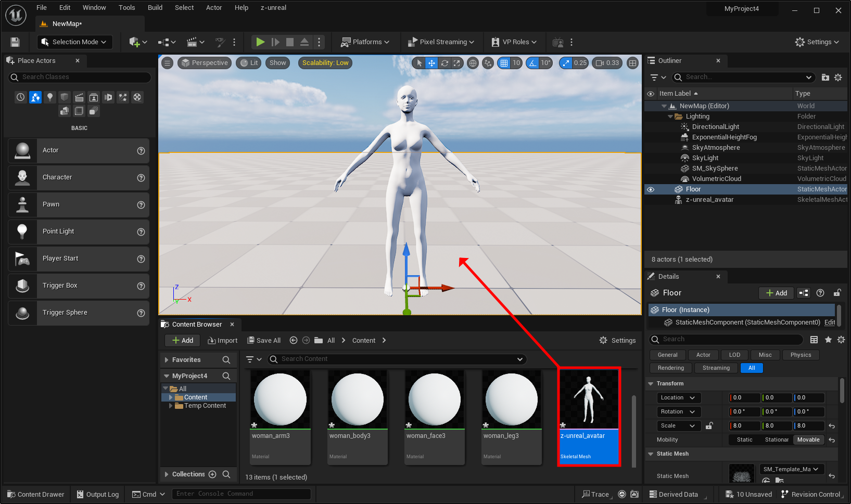Save the current level with the disk icon

(15, 42)
